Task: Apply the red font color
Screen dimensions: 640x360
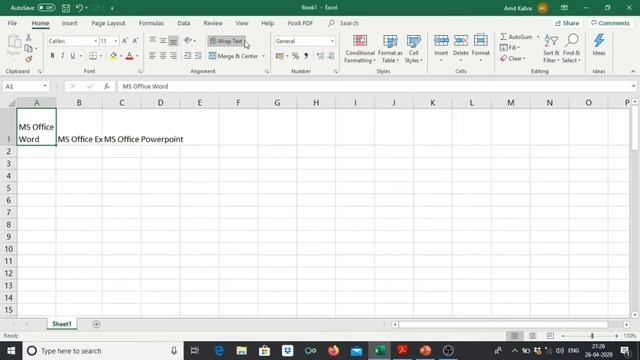Action: [x=129, y=56]
